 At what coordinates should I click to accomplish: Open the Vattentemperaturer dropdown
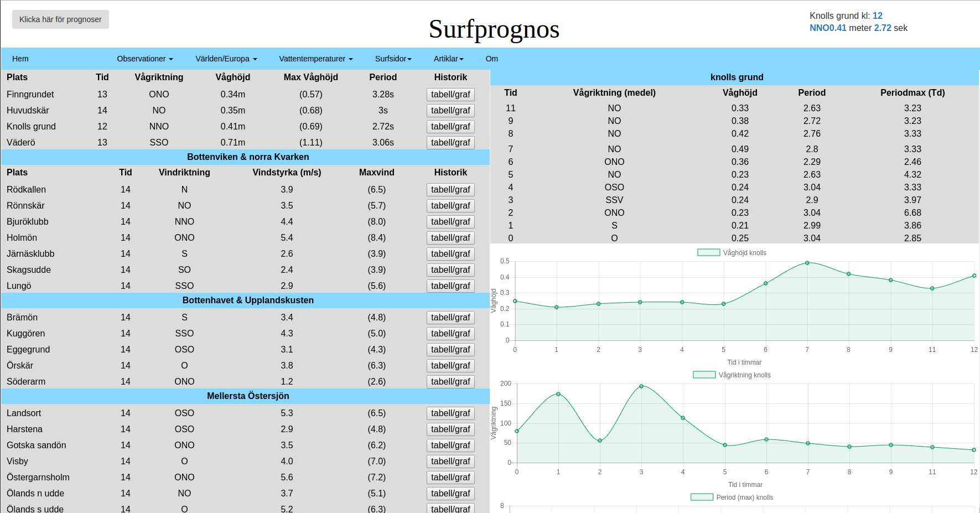coord(316,59)
